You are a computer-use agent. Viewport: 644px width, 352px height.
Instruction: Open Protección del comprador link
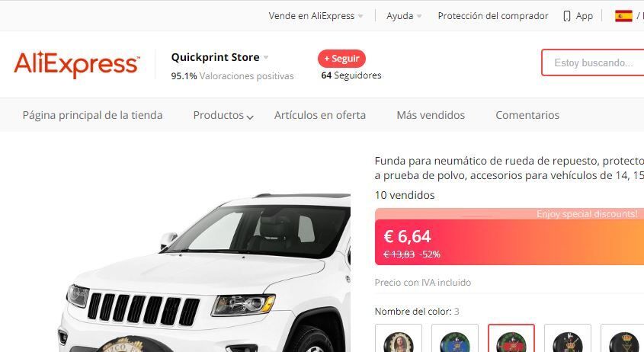pos(493,16)
